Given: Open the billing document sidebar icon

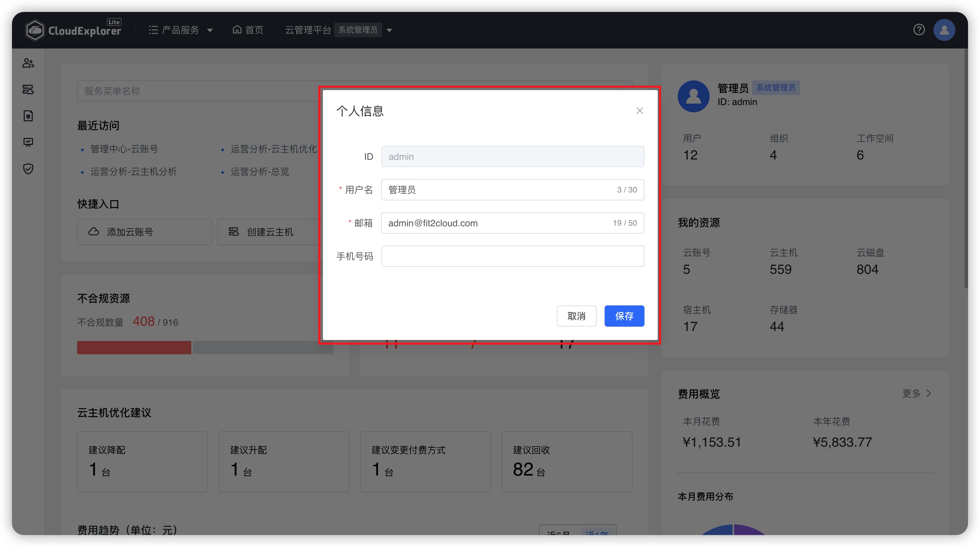Looking at the screenshot, I should pyautogui.click(x=28, y=116).
